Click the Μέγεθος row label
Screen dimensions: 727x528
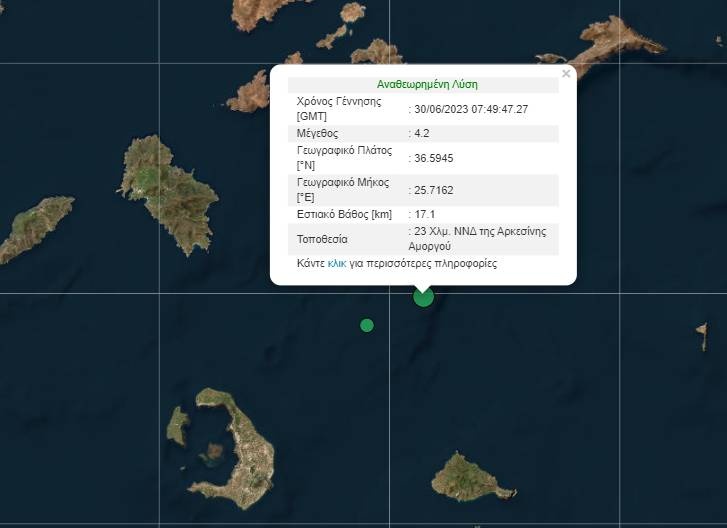[318, 133]
